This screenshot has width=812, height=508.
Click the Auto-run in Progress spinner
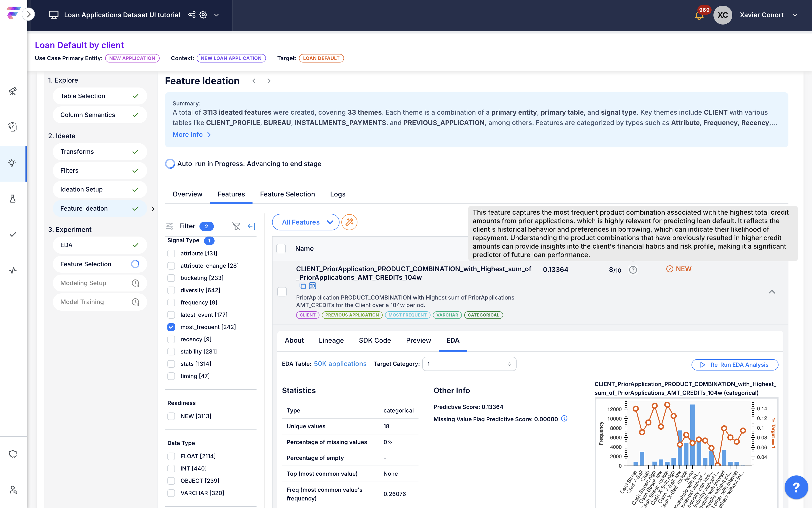coord(170,164)
